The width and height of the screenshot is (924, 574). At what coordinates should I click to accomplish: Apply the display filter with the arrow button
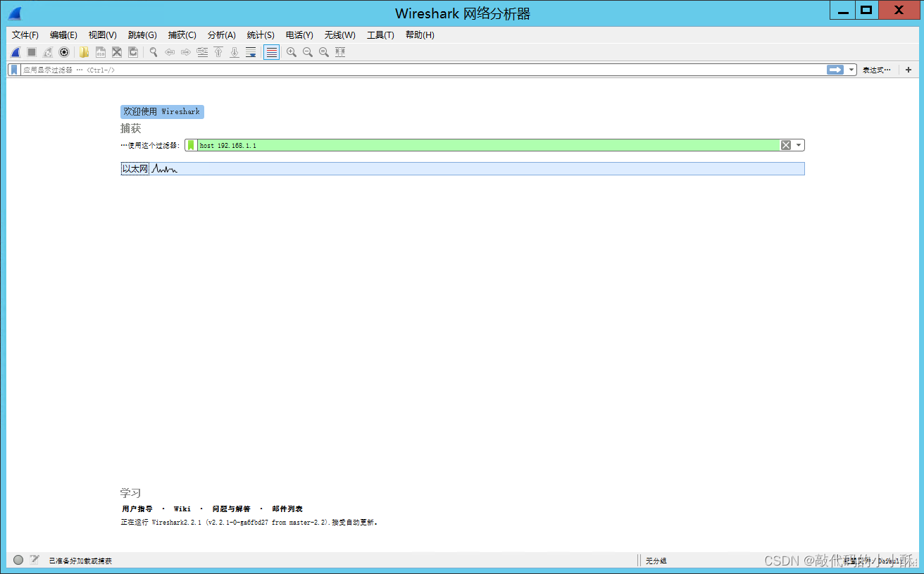835,70
